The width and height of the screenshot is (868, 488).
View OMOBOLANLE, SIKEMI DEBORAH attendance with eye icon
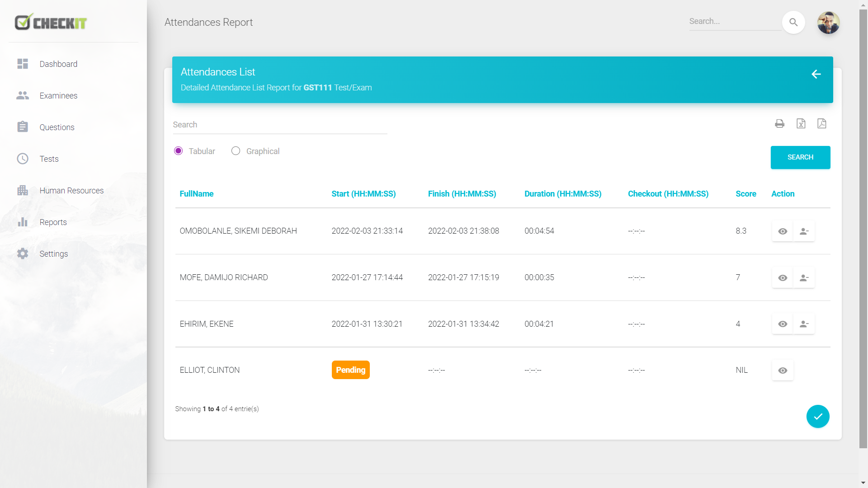(x=783, y=231)
